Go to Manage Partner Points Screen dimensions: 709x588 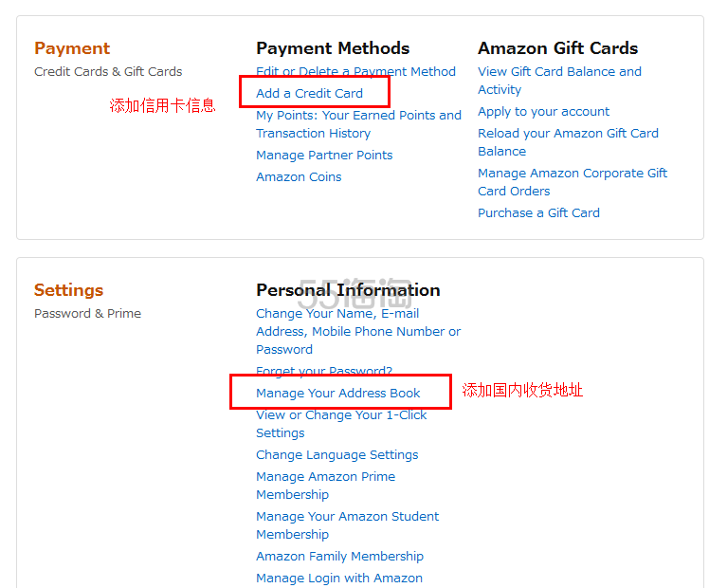[x=324, y=156]
